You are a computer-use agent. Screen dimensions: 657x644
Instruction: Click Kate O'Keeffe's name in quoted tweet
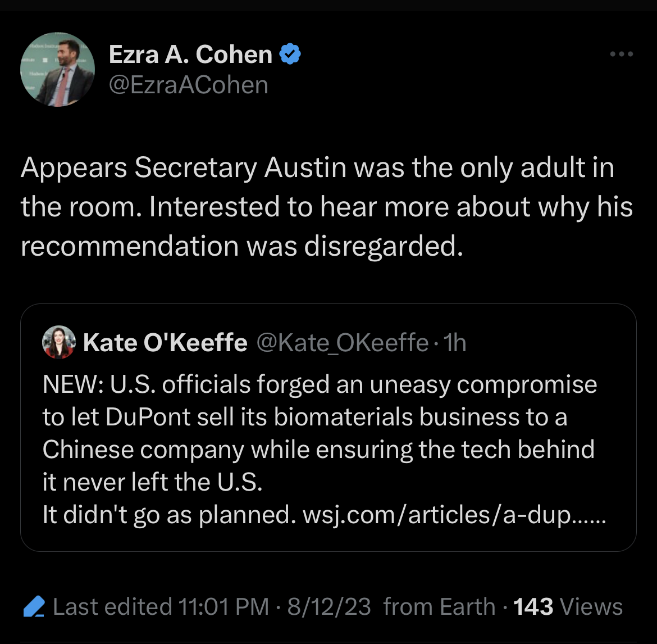[x=165, y=343]
